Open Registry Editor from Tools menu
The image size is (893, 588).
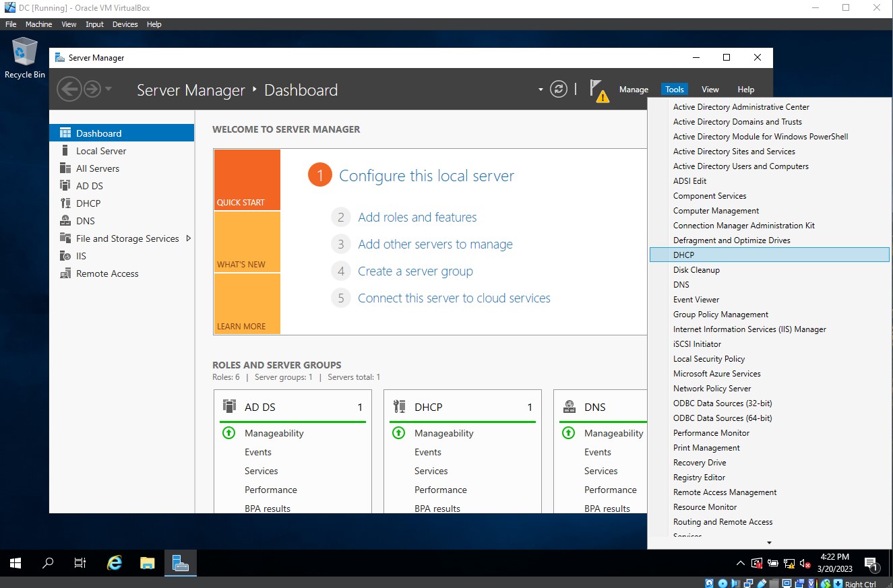pos(769,478)
